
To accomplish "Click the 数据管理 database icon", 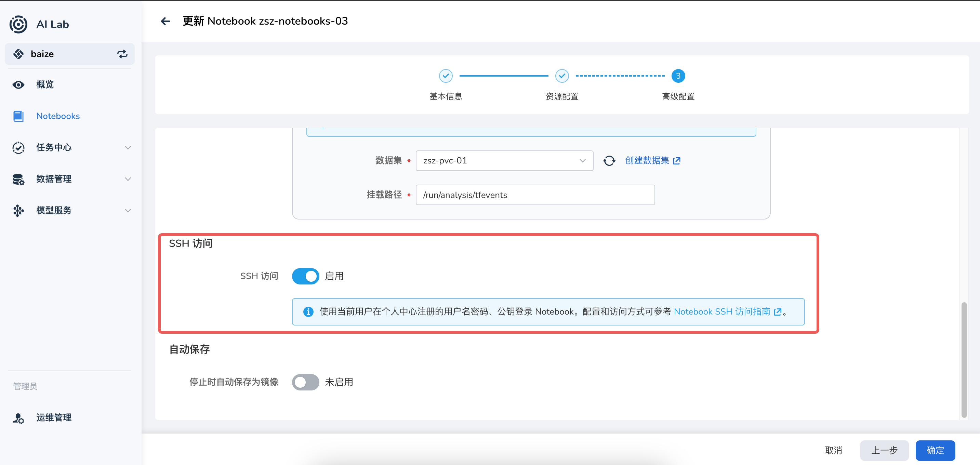I will 18,179.
